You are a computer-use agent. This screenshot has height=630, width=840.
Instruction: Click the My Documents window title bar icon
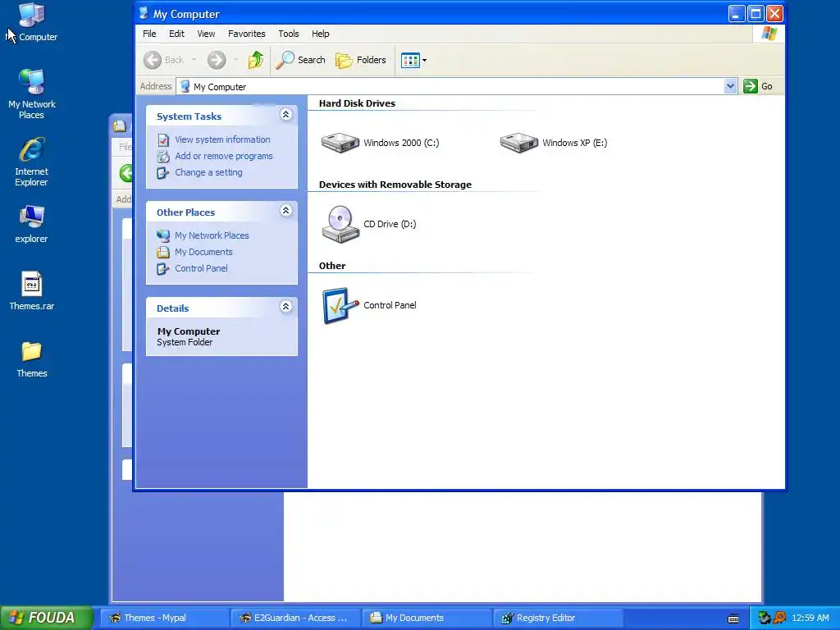tap(120, 126)
